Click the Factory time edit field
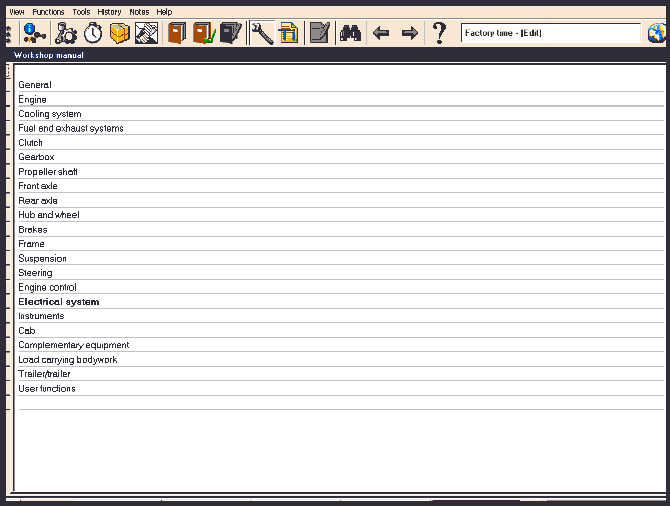The width and height of the screenshot is (670, 506). [550, 33]
